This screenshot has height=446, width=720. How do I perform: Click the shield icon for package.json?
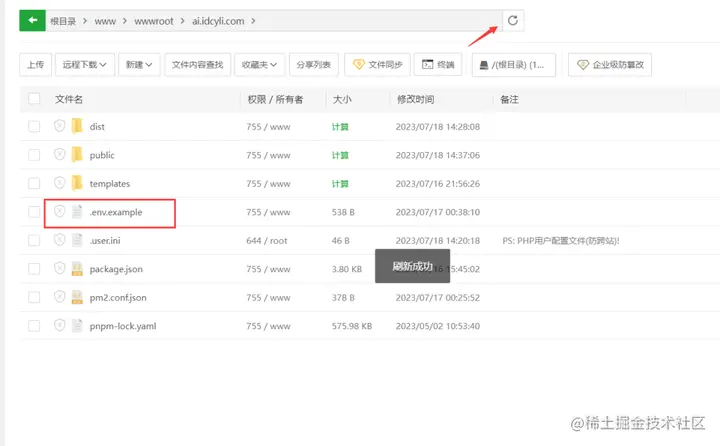click(x=59, y=268)
